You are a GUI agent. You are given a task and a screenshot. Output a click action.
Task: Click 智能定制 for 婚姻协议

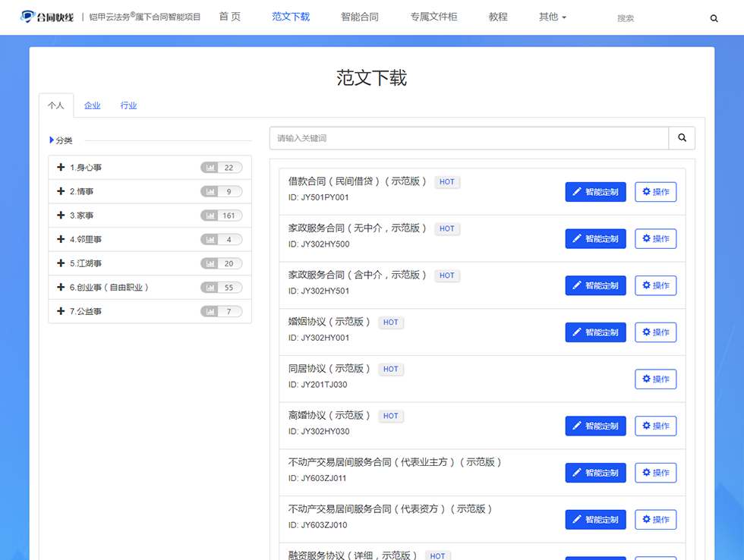tap(595, 332)
